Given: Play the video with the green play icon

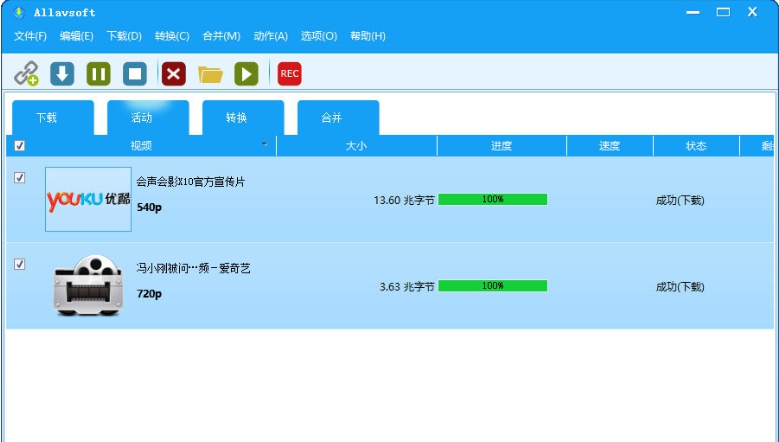Looking at the screenshot, I should pos(246,74).
